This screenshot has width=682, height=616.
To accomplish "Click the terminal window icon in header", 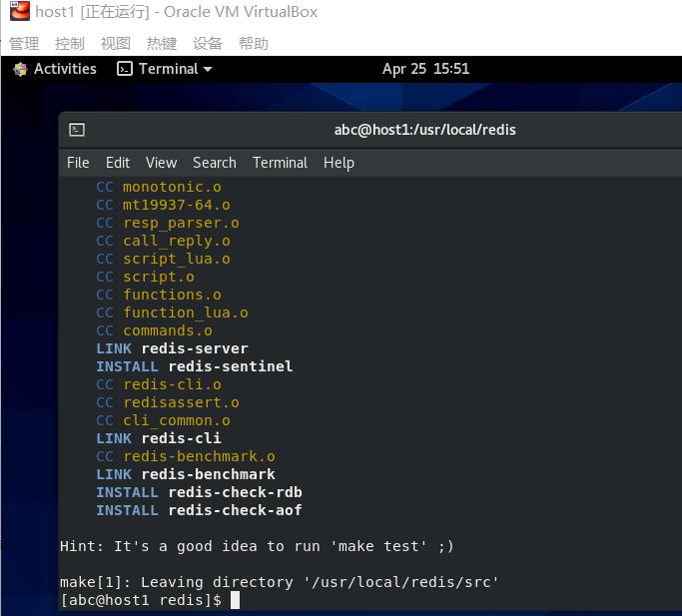I will point(77,130).
